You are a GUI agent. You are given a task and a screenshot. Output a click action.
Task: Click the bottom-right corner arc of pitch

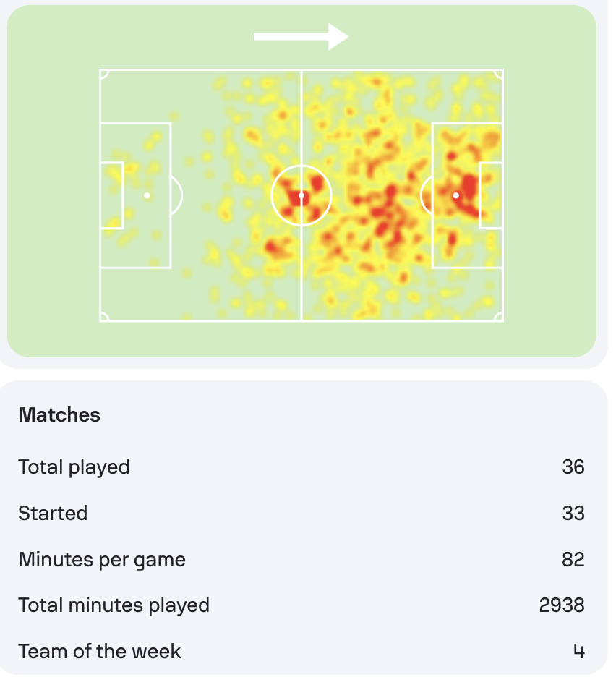pyautogui.click(x=499, y=318)
